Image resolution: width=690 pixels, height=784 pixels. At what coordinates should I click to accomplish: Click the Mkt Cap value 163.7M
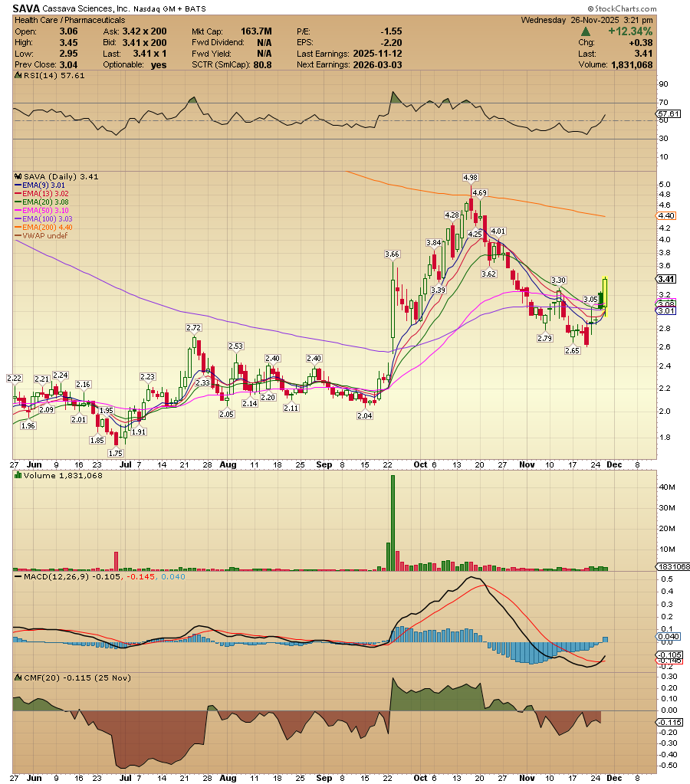256,31
